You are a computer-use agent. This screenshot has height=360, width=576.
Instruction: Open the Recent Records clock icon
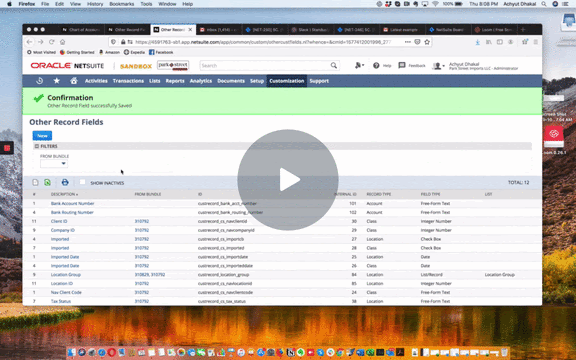pyautogui.click(x=39, y=81)
